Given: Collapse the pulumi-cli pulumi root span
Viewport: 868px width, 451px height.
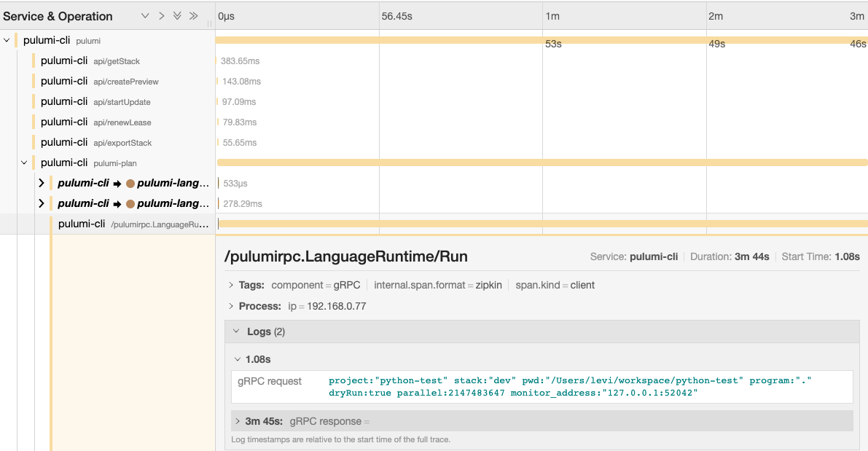Looking at the screenshot, I should pyautogui.click(x=6, y=40).
